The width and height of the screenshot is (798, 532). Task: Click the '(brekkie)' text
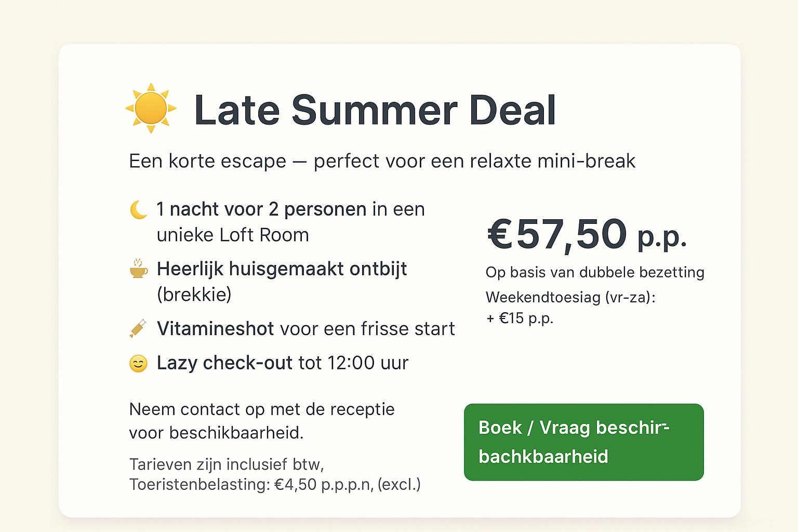(194, 295)
